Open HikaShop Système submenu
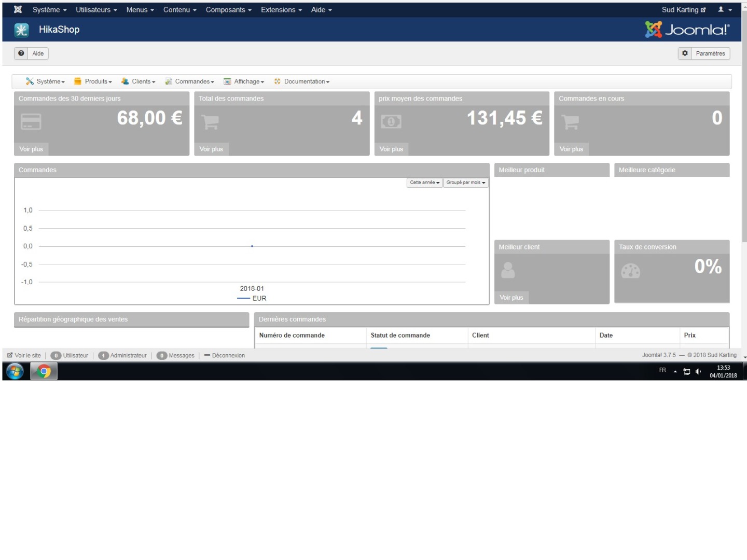Image resolution: width=747 pixels, height=560 pixels. pyautogui.click(x=46, y=81)
